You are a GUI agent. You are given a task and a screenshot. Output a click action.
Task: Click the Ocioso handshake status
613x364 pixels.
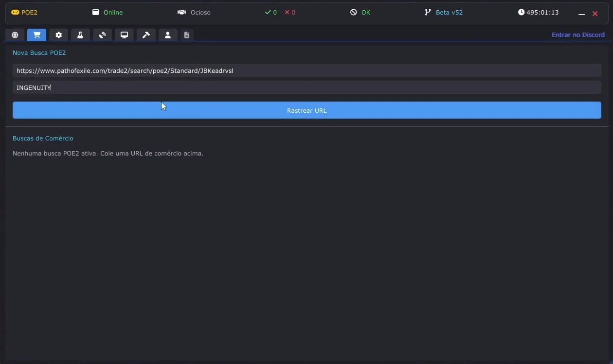click(194, 13)
